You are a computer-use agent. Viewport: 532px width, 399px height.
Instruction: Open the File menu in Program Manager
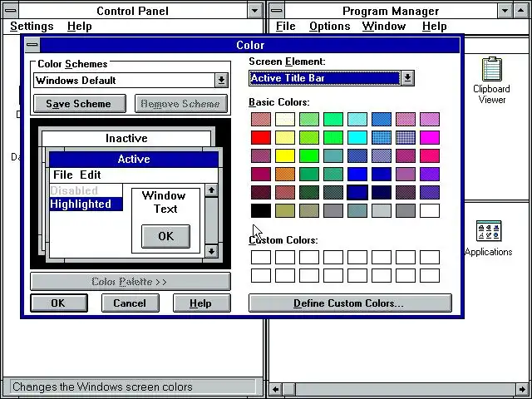[x=285, y=26]
